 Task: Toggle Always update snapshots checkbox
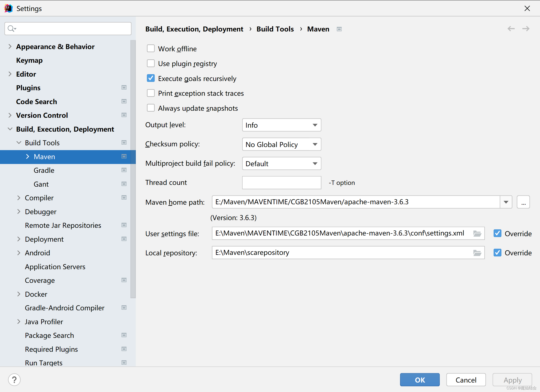151,109
